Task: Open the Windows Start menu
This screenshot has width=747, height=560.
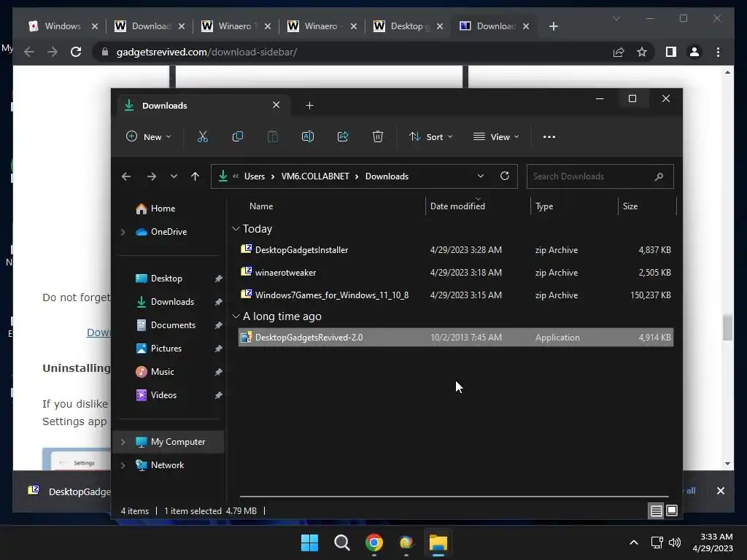Action: coord(309,542)
